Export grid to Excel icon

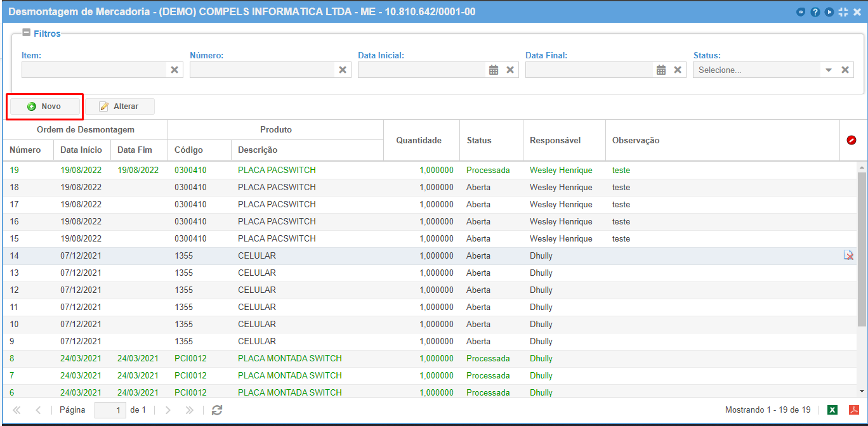coord(832,410)
